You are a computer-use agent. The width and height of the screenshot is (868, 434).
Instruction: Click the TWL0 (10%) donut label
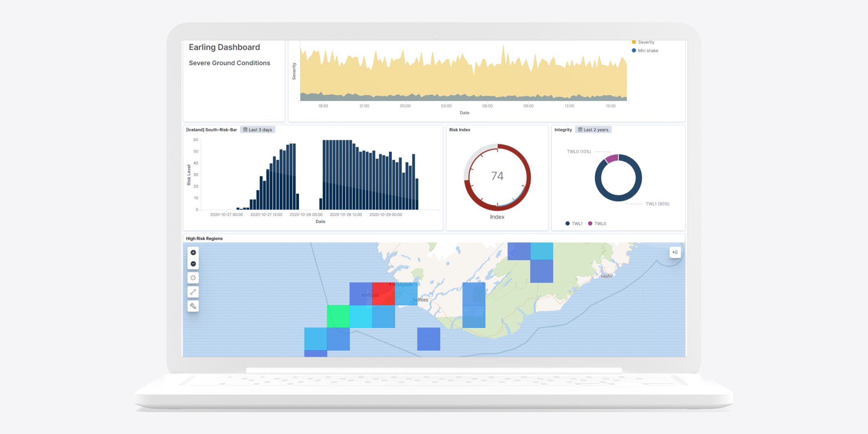click(x=579, y=151)
